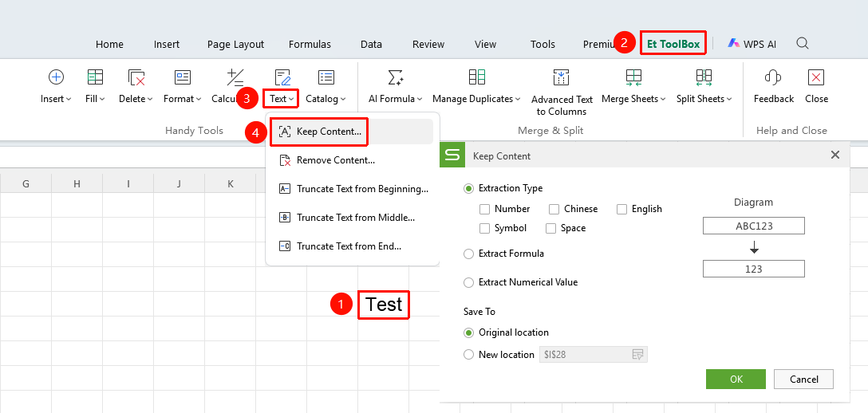Click the range picker icon in New location field

[637, 354]
